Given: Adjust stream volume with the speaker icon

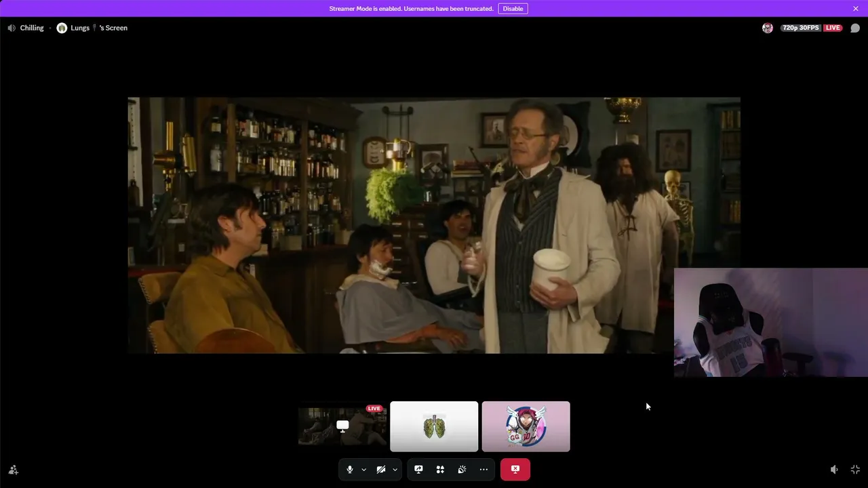Looking at the screenshot, I should [834, 470].
